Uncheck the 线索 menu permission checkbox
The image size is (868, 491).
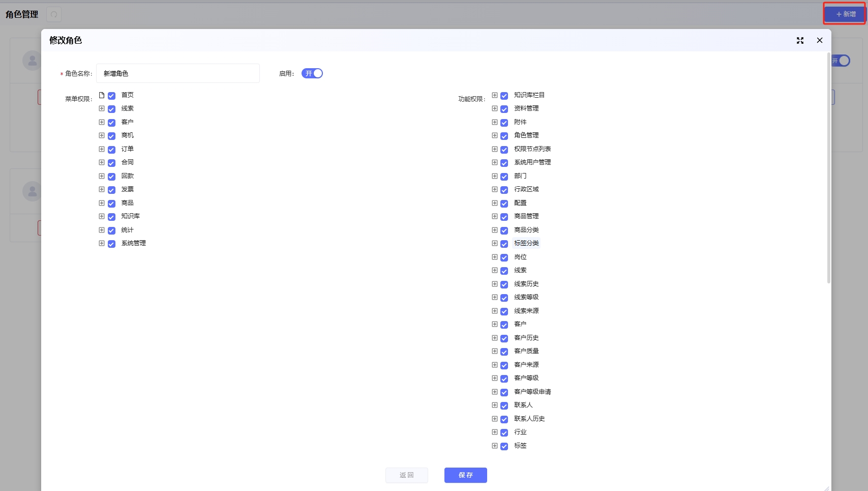(111, 109)
